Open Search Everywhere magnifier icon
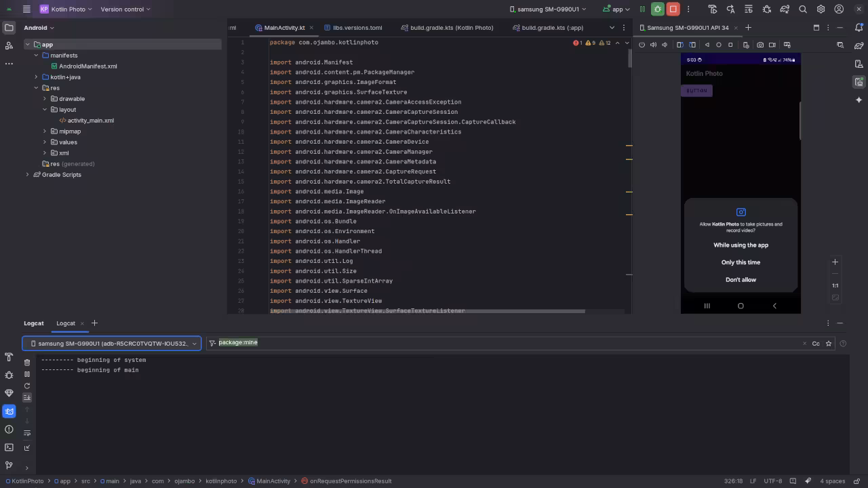Screen dimensions: 868x488 coord(803,9)
